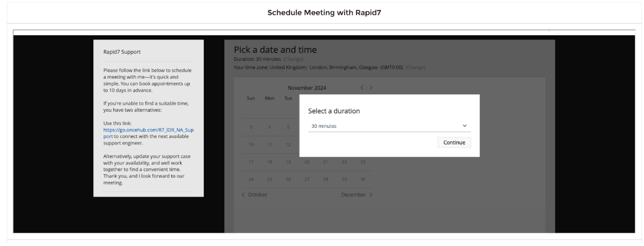
Task: Click Change next to the time zone
Action: [x=416, y=68]
